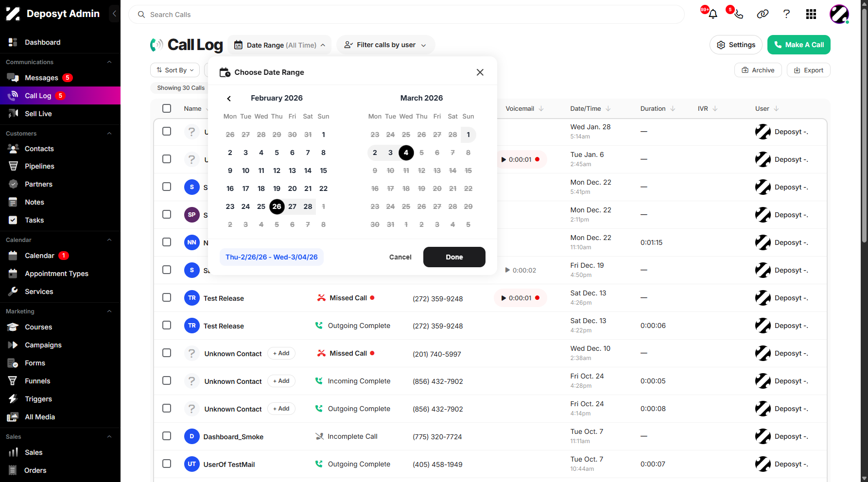Open the Sort By dropdown
The width and height of the screenshot is (868, 482).
[x=175, y=70]
